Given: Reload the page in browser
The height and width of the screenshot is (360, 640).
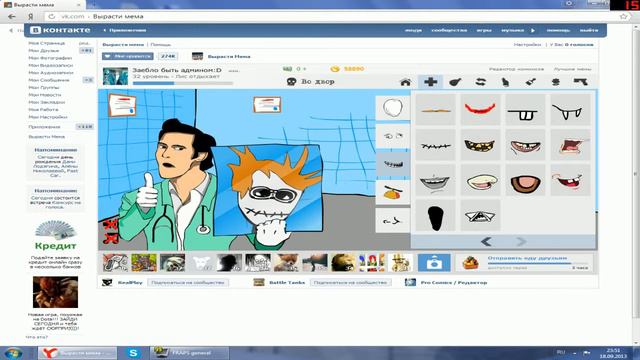Looking at the screenshot, I should click(x=51, y=17).
